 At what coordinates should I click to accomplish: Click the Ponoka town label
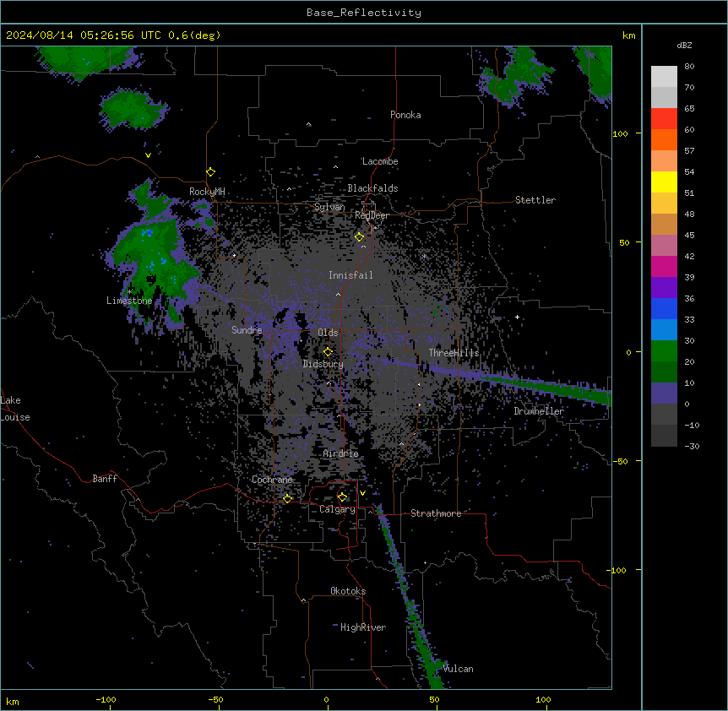coord(405,115)
